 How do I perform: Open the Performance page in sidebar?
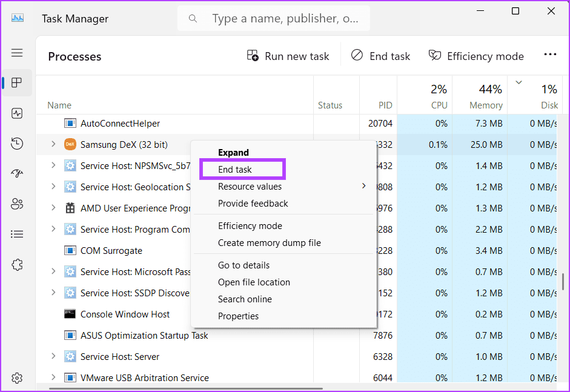[17, 113]
